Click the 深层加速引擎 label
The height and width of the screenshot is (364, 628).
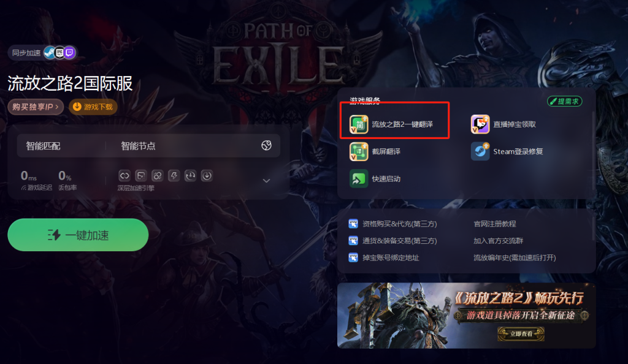pos(136,188)
